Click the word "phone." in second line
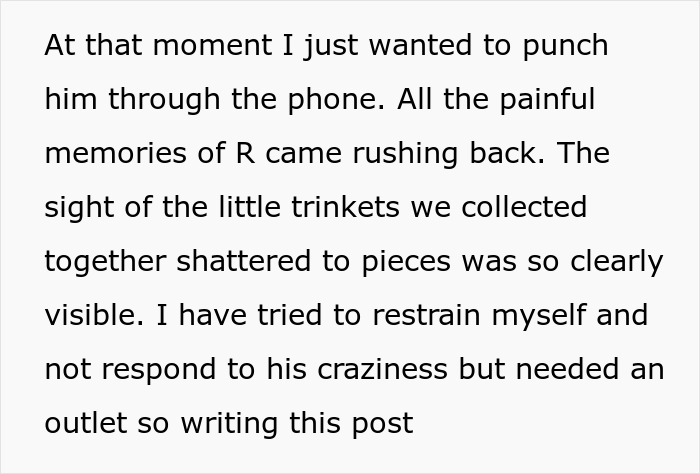700x474 pixels. 336,100
